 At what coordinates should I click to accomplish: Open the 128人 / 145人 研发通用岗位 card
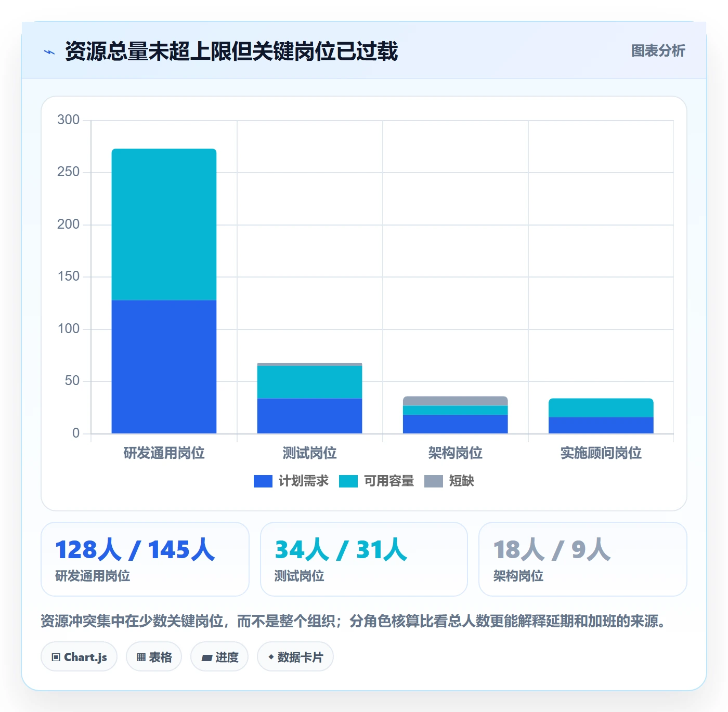(145, 559)
